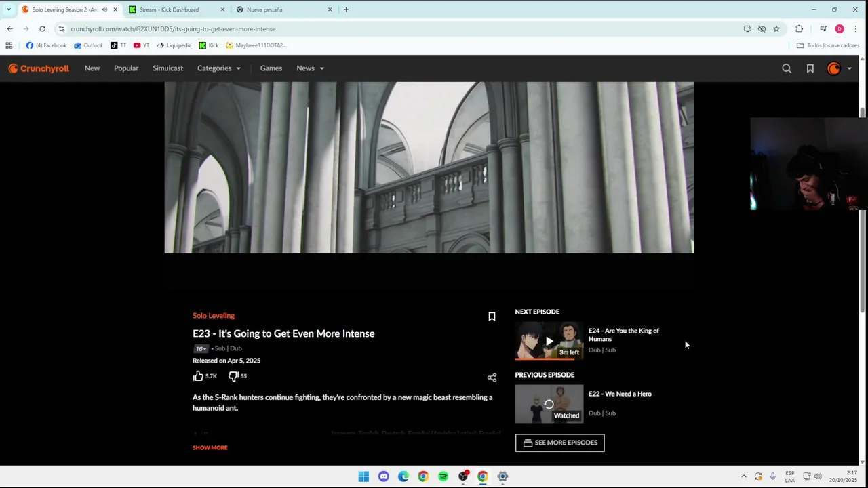This screenshot has width=868, height=488.
Task: Expand description with Show More
Action: coord(210,447)
